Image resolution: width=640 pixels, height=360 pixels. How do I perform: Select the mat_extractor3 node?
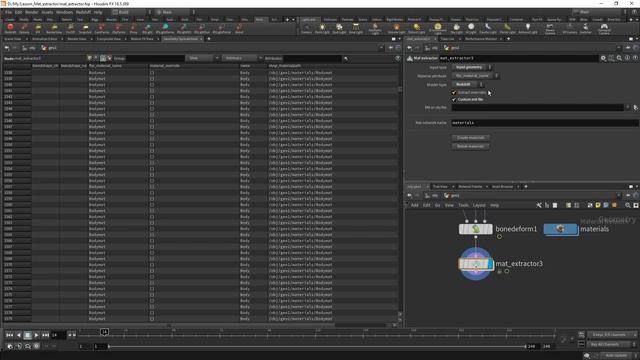[x=476, y=264]
